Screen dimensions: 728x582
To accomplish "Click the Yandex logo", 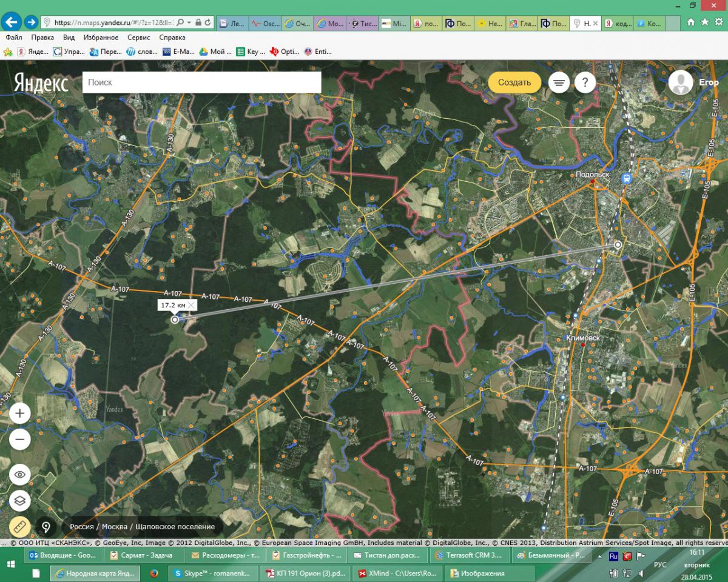I will [x=41, y=83].
